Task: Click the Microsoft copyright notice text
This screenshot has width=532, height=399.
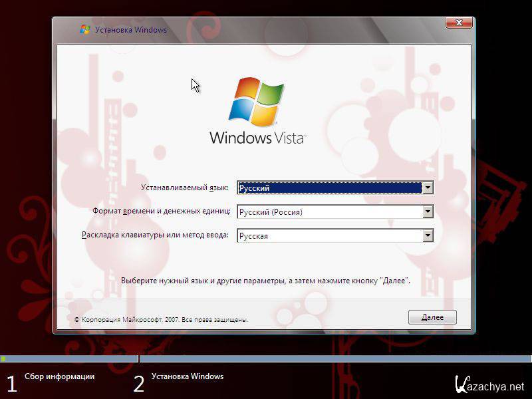Action: tap(161, 320)
